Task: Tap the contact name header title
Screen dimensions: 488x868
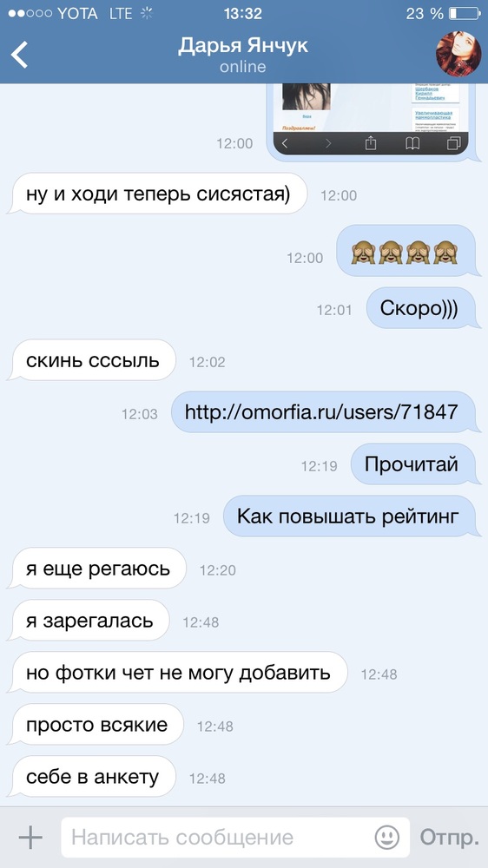Action: (x=242, y=46)
